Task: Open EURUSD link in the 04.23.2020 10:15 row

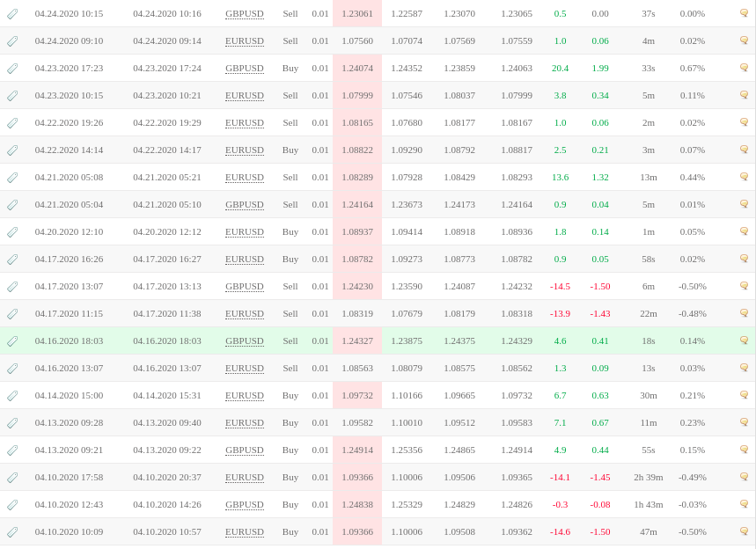Action: coord(245,95)
